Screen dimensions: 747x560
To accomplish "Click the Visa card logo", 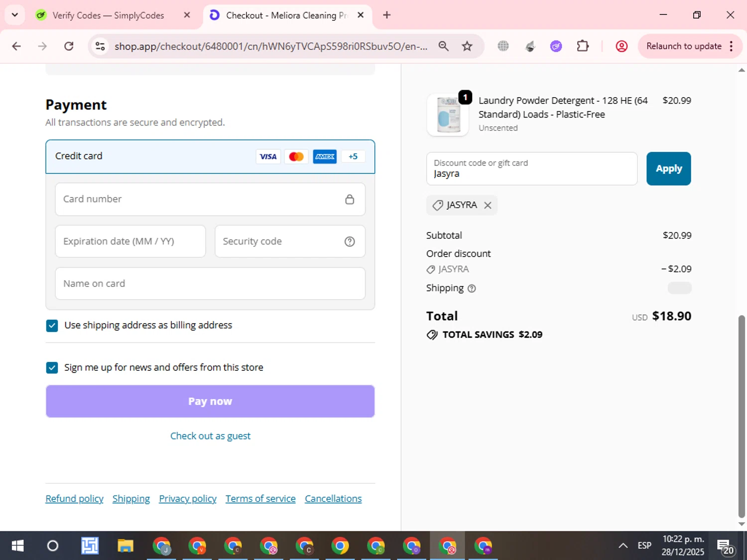I will [268, 156].
